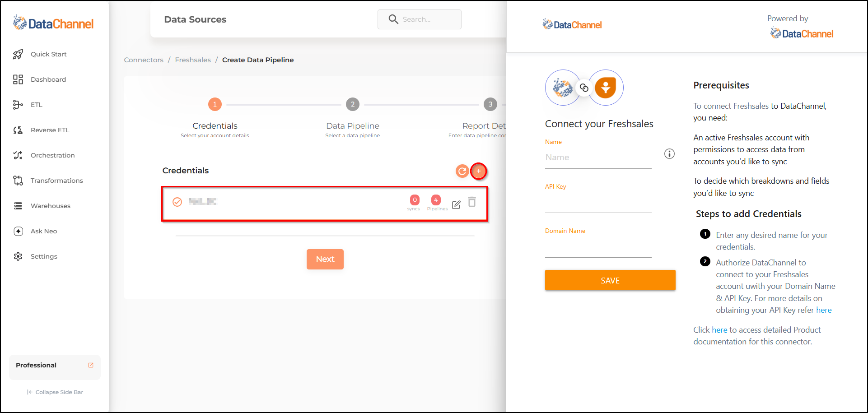Click the syncs count badge

[x=415, y=200]
